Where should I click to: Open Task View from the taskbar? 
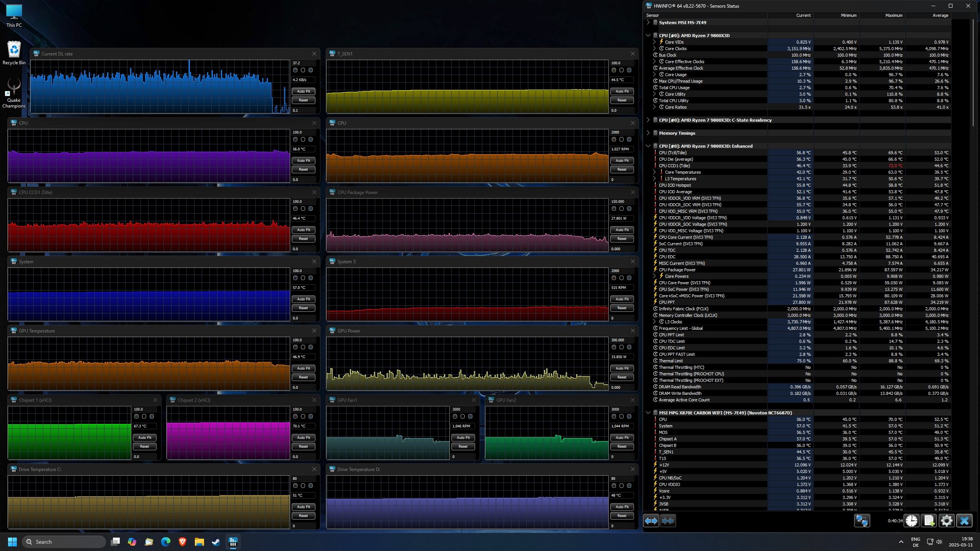click(x=115, y=542)
